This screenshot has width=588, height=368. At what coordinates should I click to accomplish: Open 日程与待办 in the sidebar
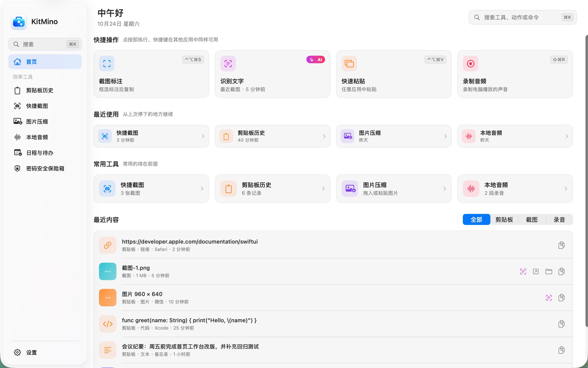click(x=45, y=153)
